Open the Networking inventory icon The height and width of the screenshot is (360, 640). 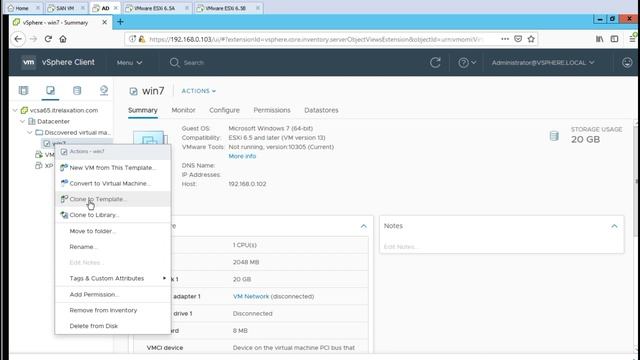click(104, 90)
